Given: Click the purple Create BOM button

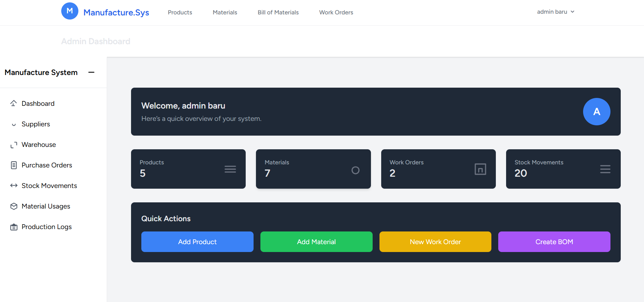Looking at the screenshot, I should click(x=554, y=242).
